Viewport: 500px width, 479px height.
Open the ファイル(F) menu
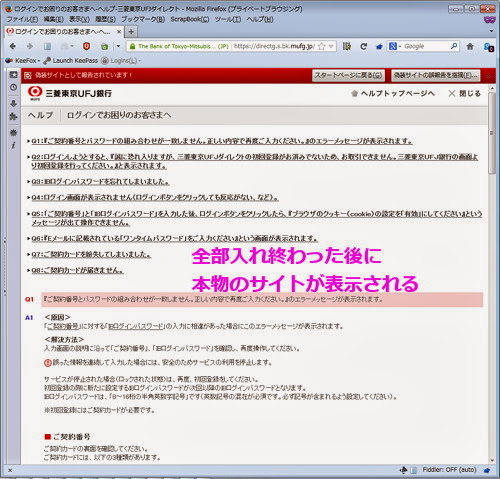point(22,19)
